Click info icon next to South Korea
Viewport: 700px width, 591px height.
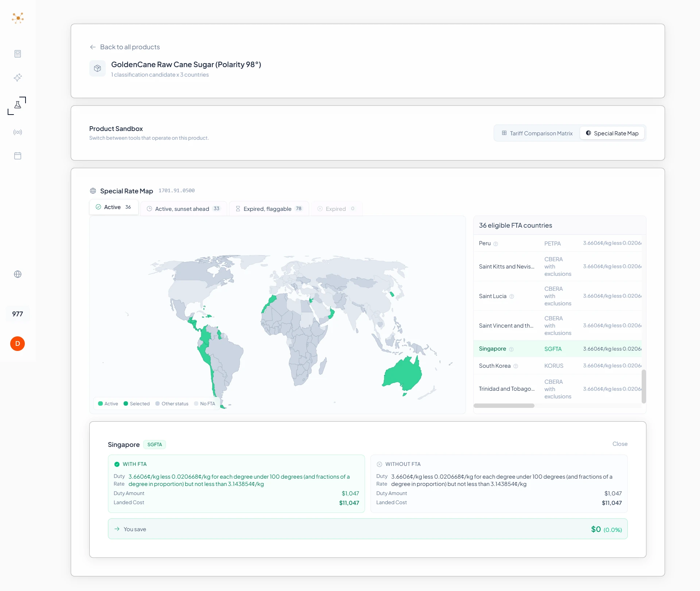[x=516, y=366]
